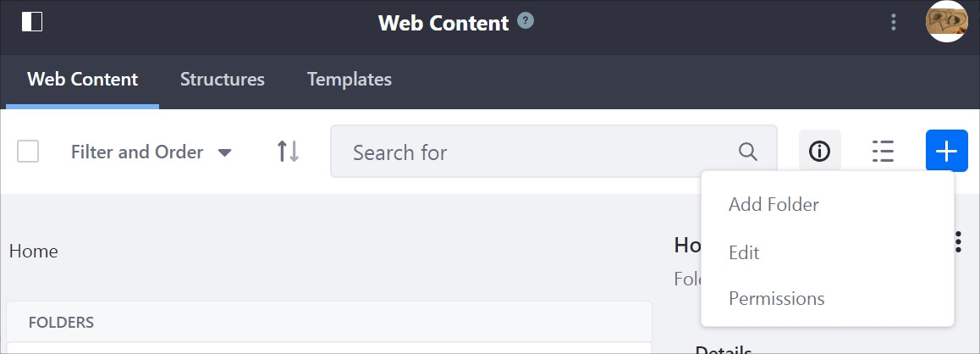
Task: Switch to the Templates tab
Action: [x=350, y=80]
